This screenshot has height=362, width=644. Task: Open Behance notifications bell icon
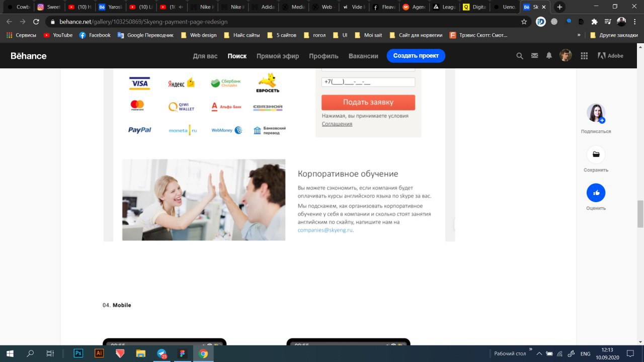click(549, 56)
